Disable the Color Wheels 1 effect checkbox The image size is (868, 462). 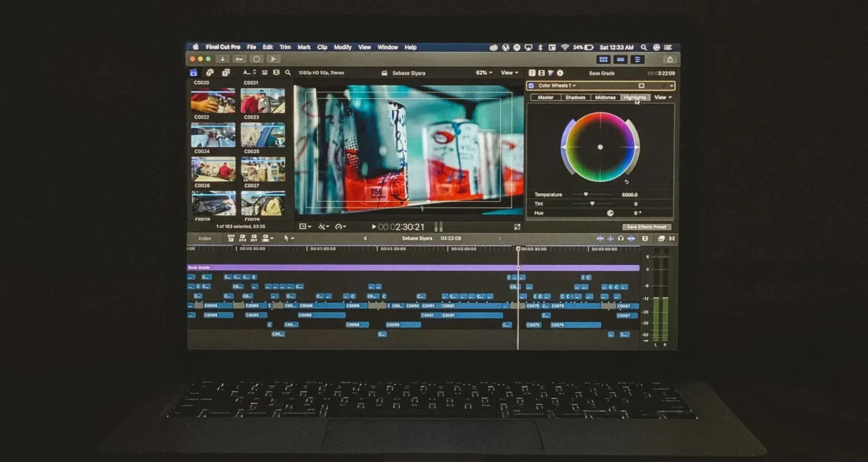point(531,85)
